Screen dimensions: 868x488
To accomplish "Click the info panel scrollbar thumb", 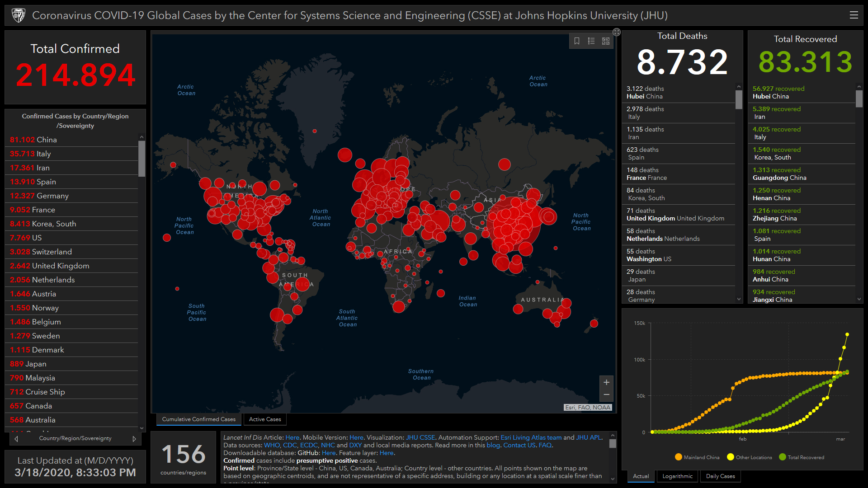I will click(x=613, y=443).
